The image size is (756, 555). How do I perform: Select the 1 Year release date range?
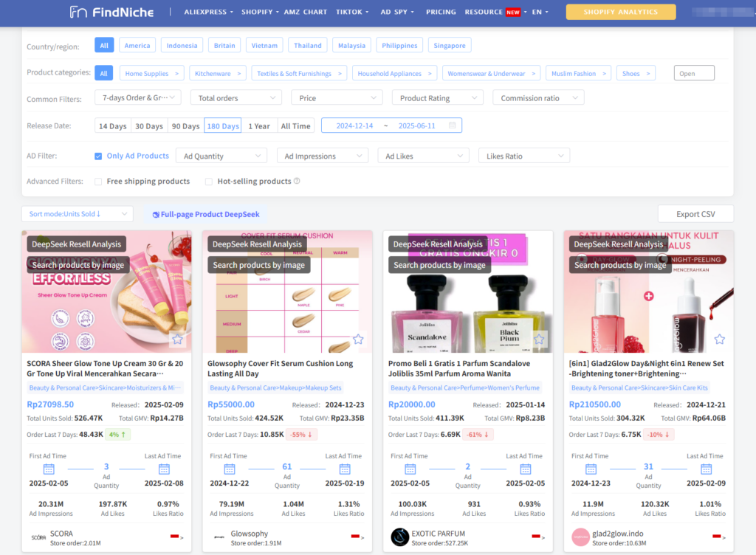coord(259,125)
